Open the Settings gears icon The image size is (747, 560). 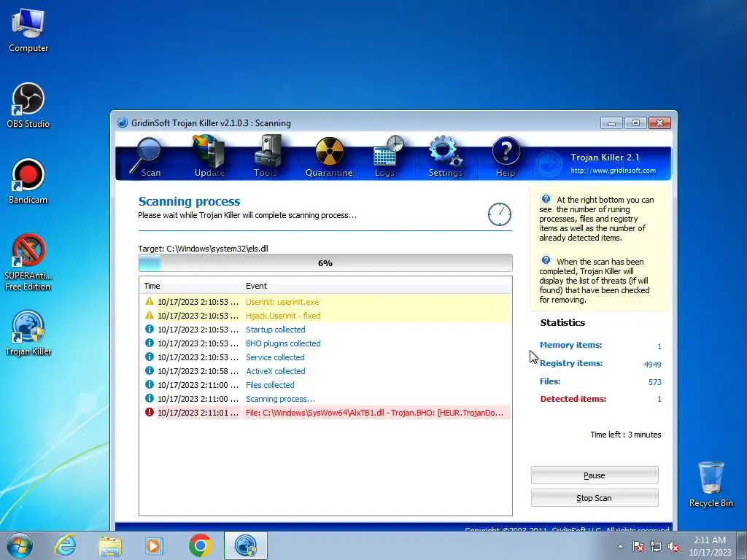[x=446, y=157]
